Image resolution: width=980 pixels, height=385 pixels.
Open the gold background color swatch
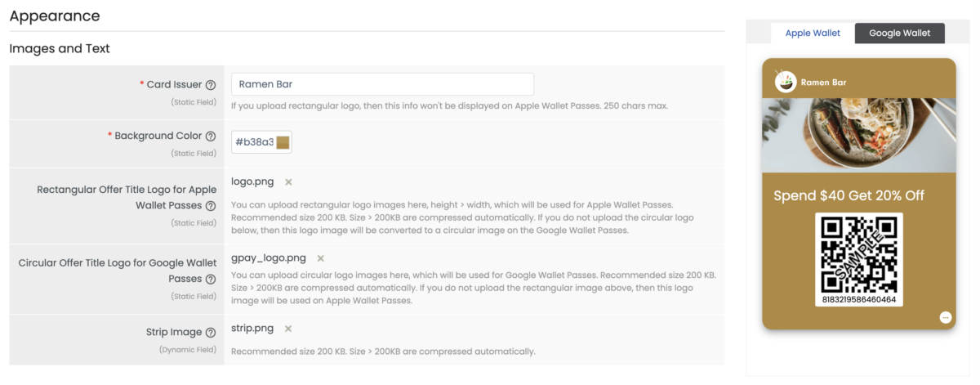[x=283, y=142]
